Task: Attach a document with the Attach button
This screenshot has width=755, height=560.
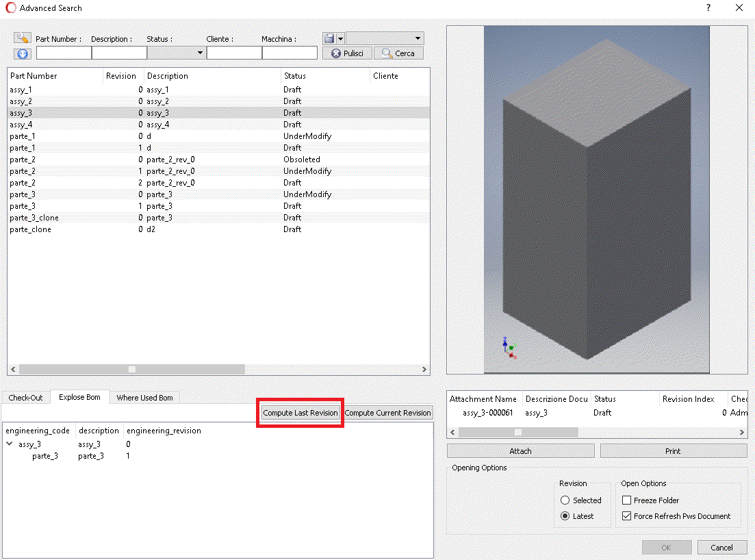Action: (520, 450)
